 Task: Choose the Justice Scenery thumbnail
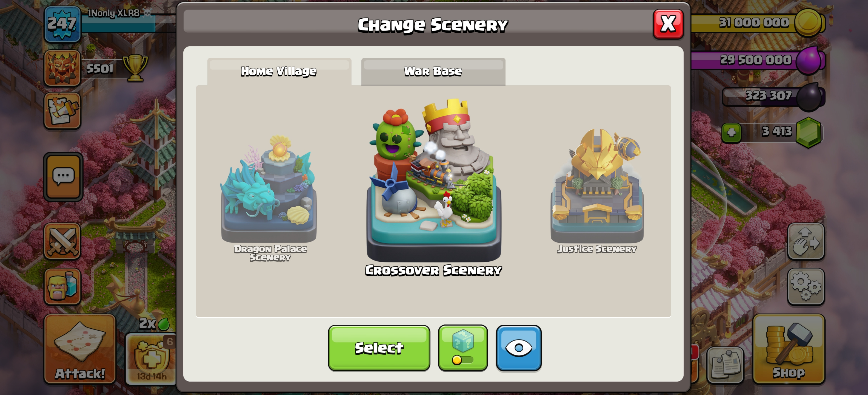(x=597, y=190)
